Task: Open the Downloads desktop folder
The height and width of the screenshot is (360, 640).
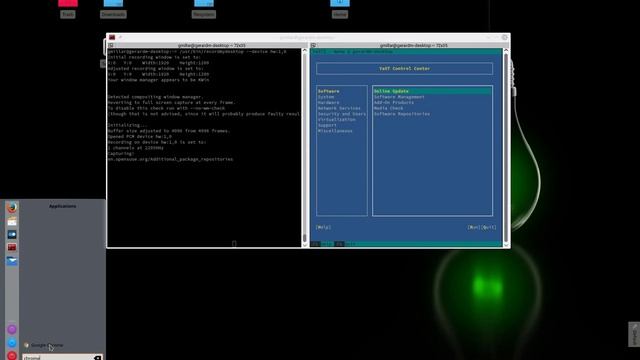Action: point(113,9)
